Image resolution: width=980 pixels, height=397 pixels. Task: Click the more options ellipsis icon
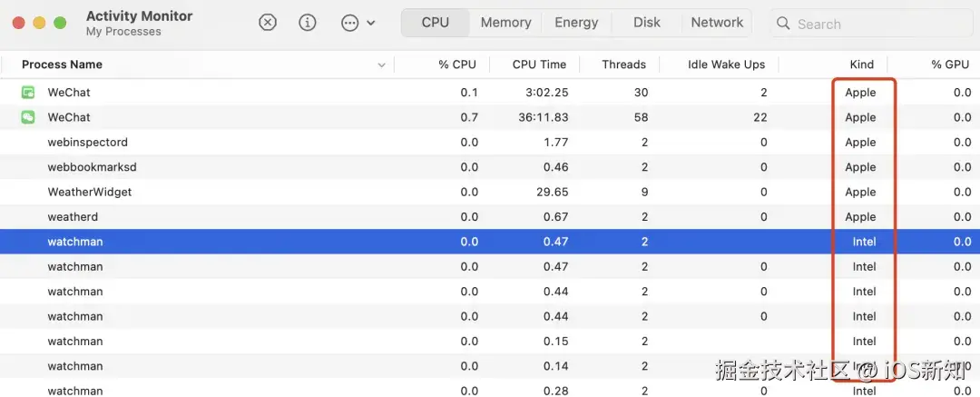(x=350, y=24)
